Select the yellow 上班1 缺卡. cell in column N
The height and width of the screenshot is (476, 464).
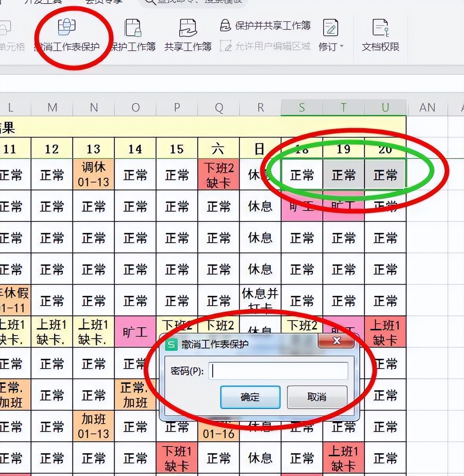point(94,332)
